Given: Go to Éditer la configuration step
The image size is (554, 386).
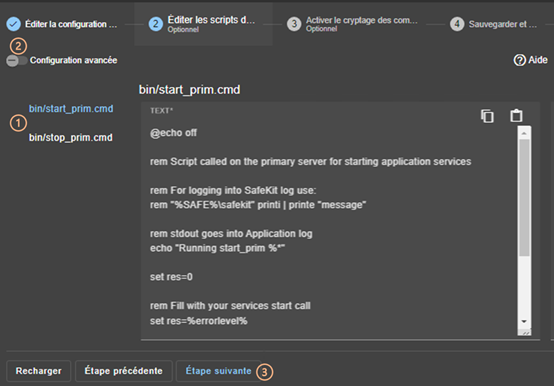Looking at the screenshot, I should coord(71,24).
